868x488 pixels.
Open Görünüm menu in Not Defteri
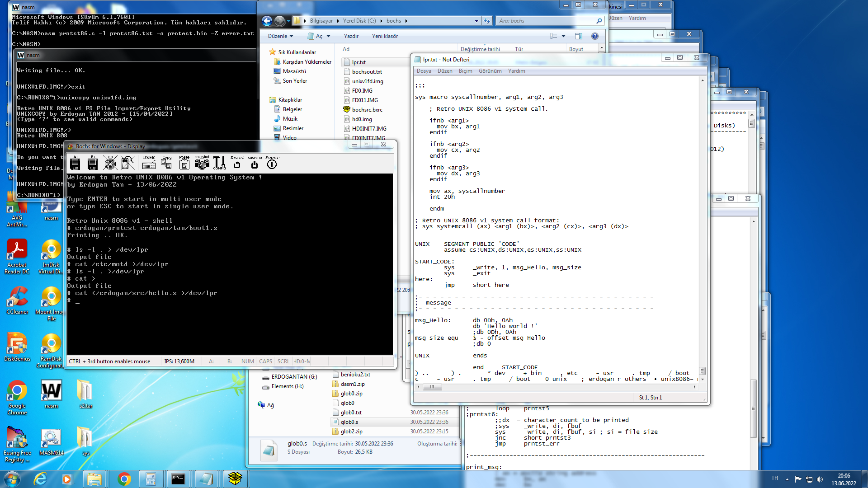coord(490,71)
